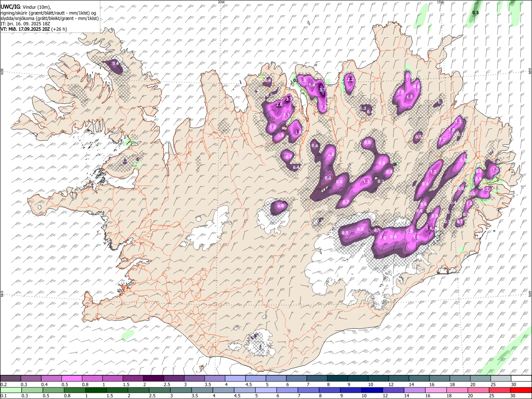Screen dimensions: 532x399
Task: Pick the bright red rain swatch starting at 30
Action: tap(521, 390)
